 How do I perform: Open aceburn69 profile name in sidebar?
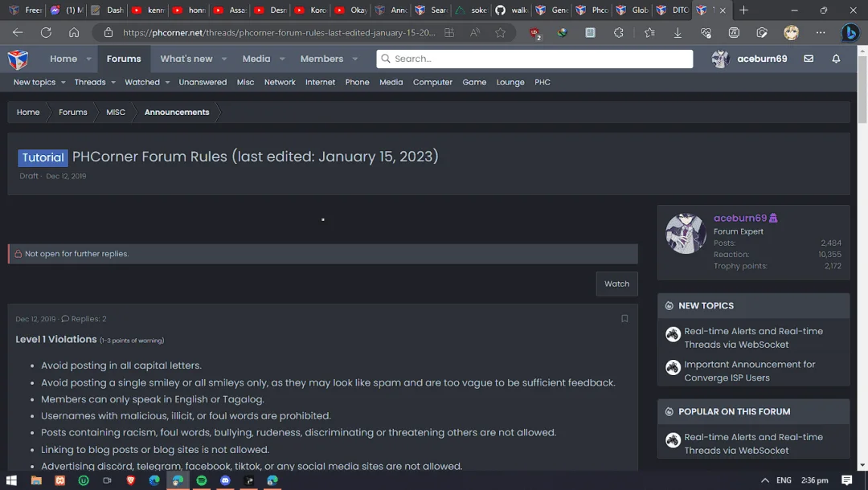tap(739, 218)
